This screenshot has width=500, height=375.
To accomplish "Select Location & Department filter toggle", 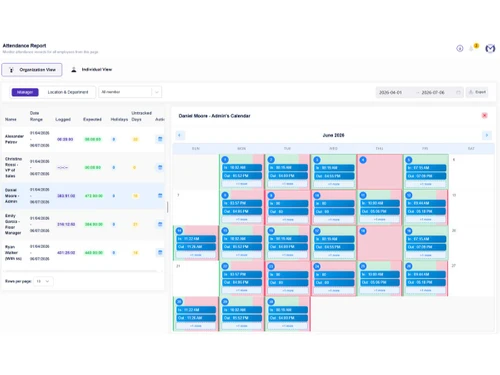I will tap(68, 92).
